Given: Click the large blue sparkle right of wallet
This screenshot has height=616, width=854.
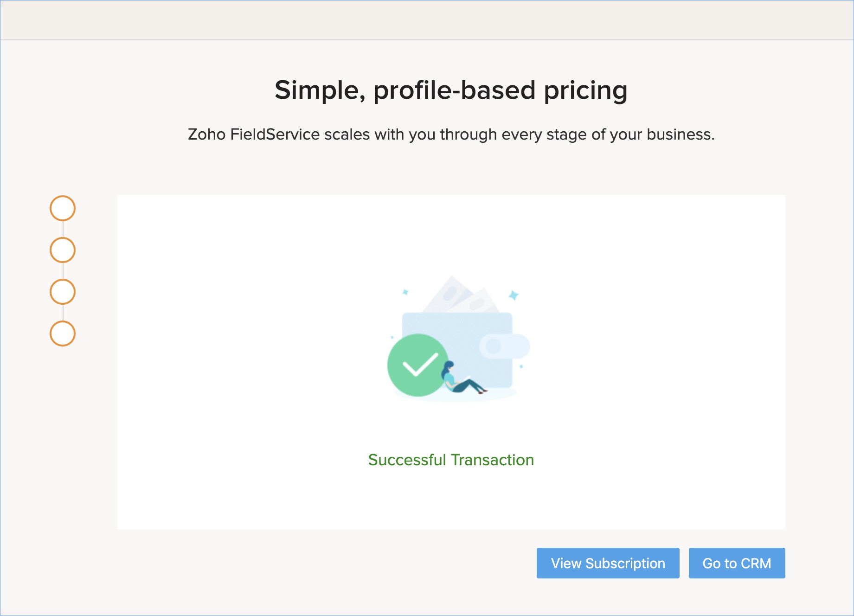Looking at the screenshot, I should click(x=514, y=295).
